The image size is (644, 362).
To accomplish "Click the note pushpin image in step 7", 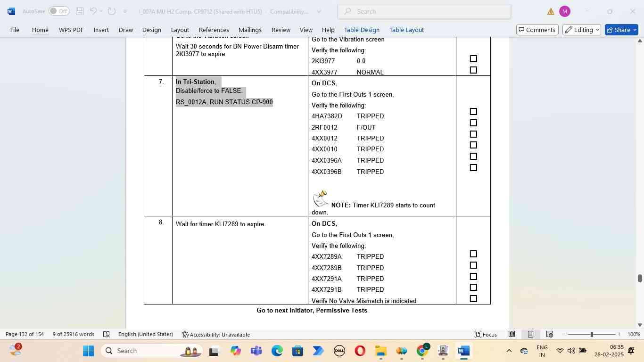I will pos(321,198).
